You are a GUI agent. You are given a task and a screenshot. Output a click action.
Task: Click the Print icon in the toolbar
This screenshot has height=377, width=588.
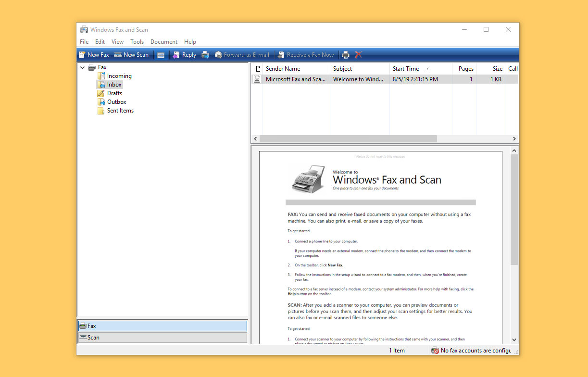point(346,55)
